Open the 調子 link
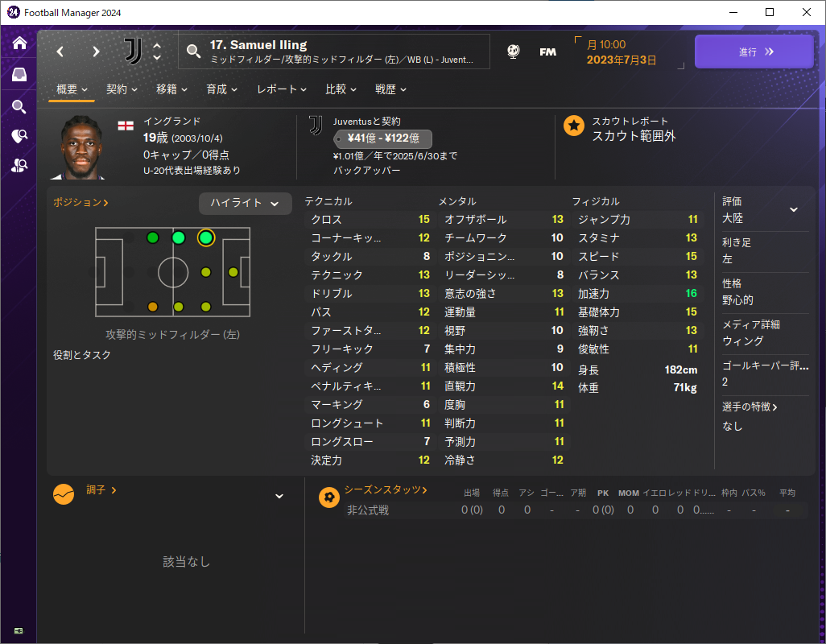Viewport: 826px width, 644px height. point(101,489)
